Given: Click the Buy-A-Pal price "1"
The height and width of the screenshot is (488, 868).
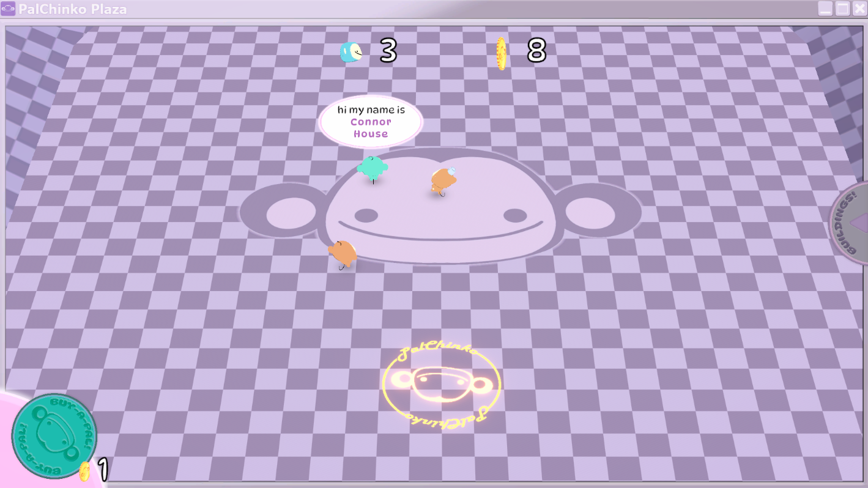Looking at the screenshot, I should point(103,470).
